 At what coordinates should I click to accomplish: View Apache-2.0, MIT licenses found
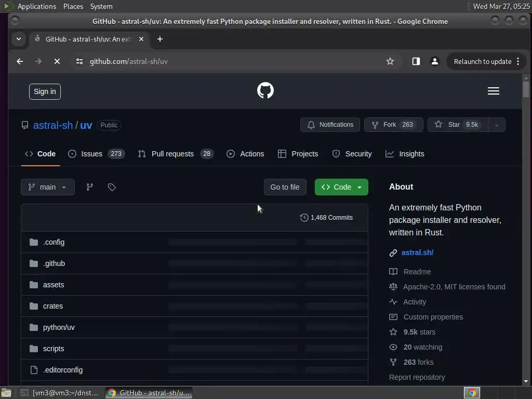click(454, 287)
